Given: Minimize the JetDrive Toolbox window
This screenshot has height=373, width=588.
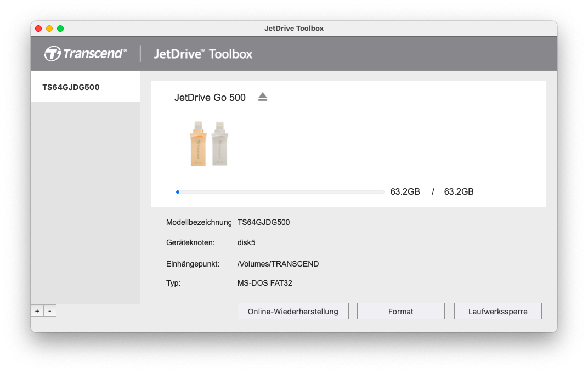Looking at the screenshot, I should point(49,29).
